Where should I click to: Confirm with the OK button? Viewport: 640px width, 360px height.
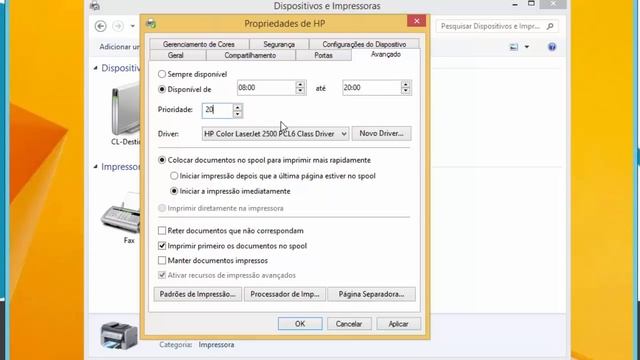click(x=300, y=324)
